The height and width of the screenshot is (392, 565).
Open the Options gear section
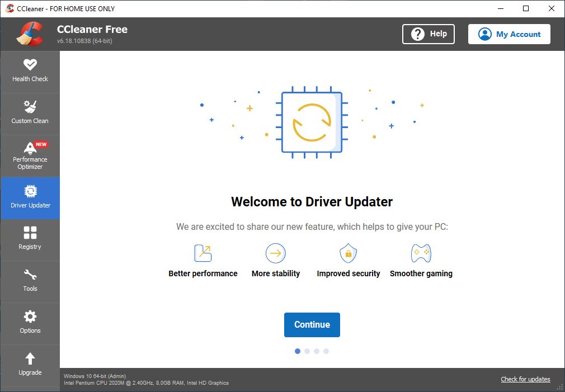click(30, 324)
